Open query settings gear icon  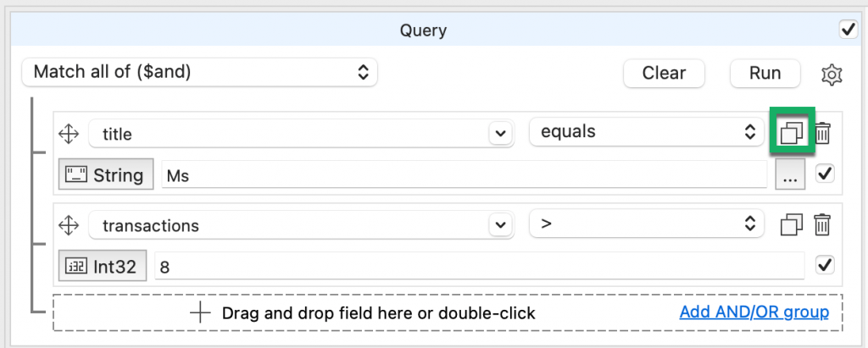pyautogui.click(x=832, y=74)
